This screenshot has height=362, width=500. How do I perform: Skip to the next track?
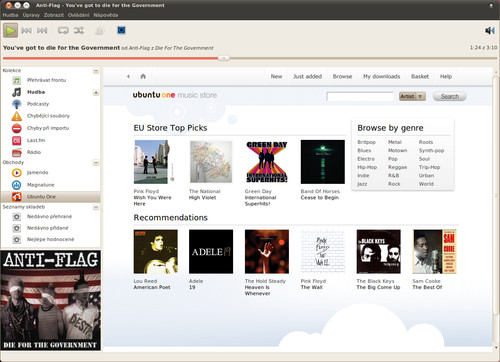pyautogui.click(x=42, y=31)
